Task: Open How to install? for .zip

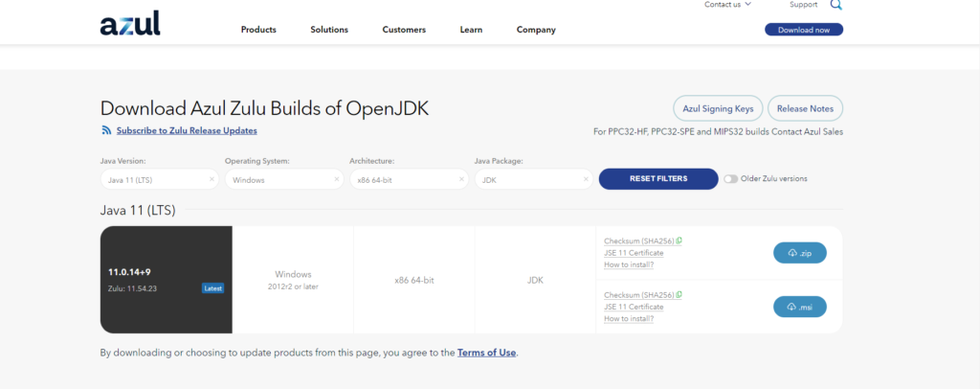Action: (x=629, y=264)
